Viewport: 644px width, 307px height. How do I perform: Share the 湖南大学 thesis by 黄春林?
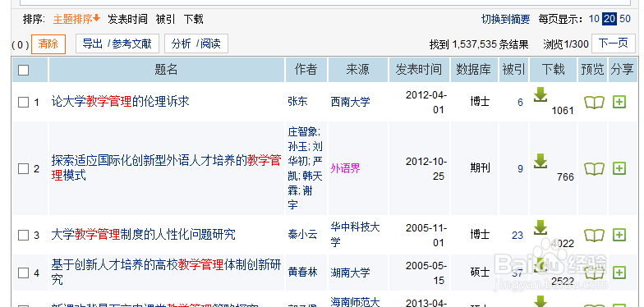619,273
